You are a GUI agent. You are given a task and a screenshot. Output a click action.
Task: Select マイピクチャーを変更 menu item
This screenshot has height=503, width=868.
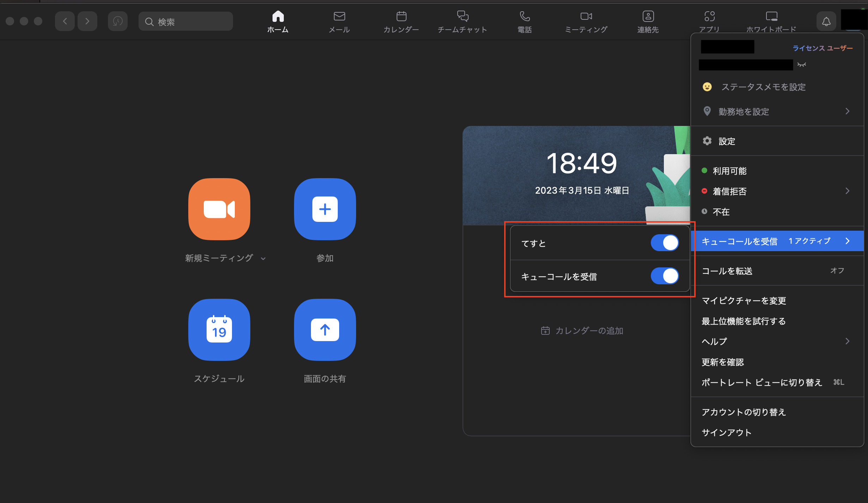pos(777,301)
